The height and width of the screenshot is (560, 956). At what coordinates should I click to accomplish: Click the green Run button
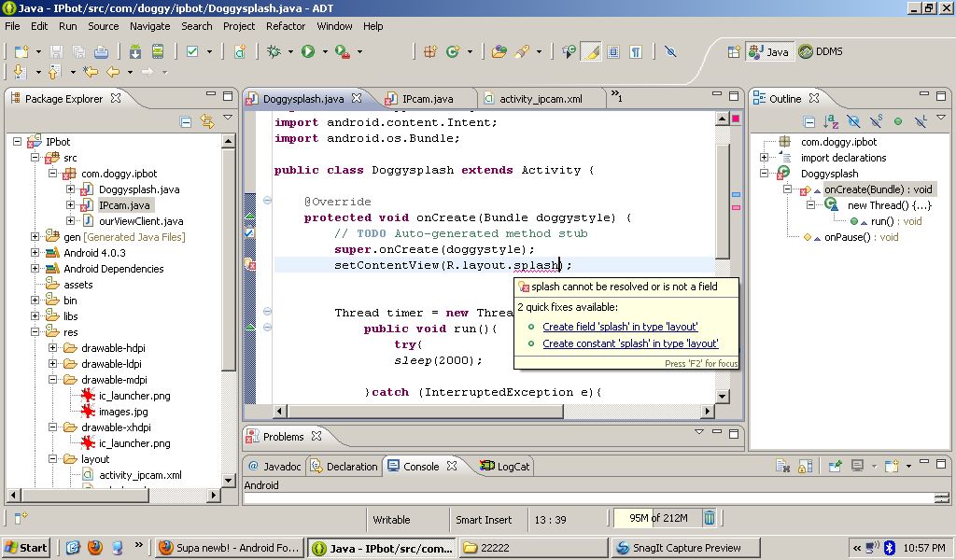coord(307,52)
